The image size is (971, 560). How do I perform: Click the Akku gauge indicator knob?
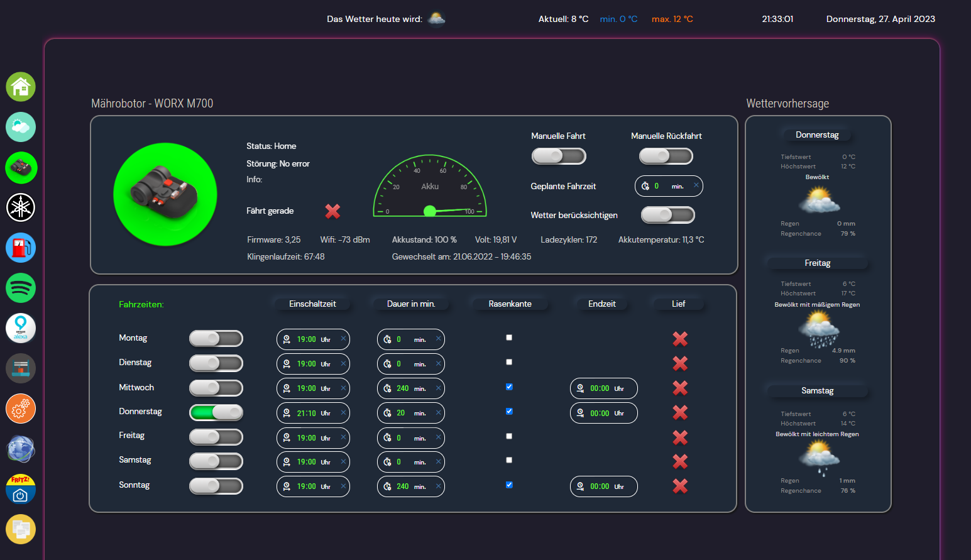pyautogui.click(x=430, y=211)
